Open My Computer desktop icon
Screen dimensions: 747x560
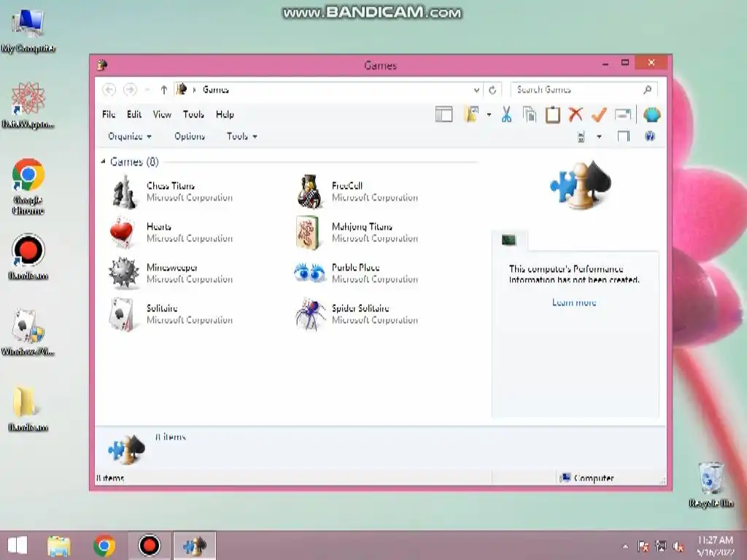(x=28, y=23)
